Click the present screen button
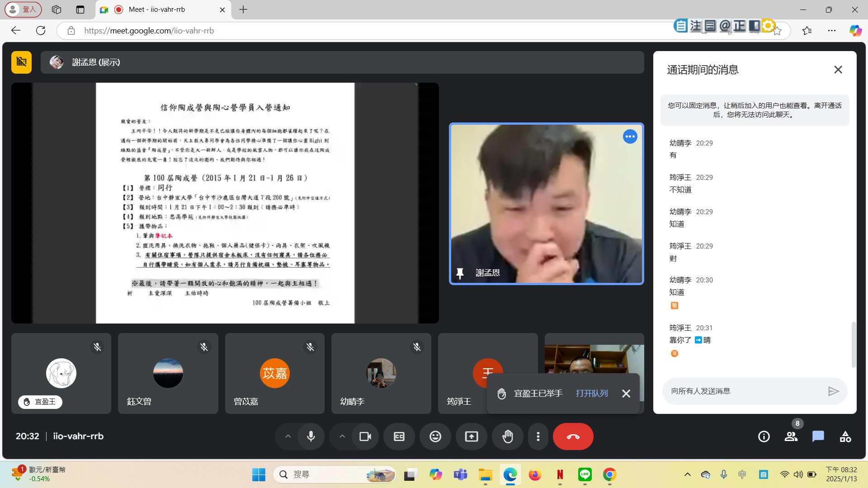 tap(472, 436)
